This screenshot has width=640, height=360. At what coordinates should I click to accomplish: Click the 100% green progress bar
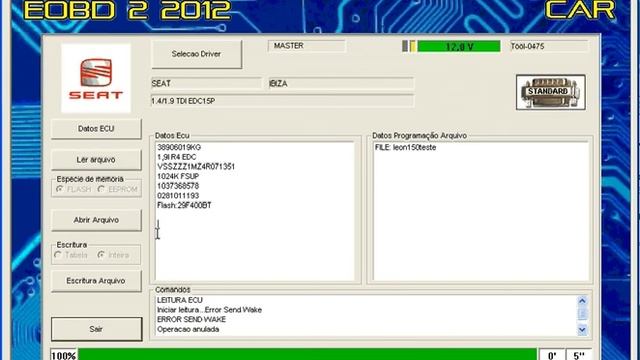point(307,355)
